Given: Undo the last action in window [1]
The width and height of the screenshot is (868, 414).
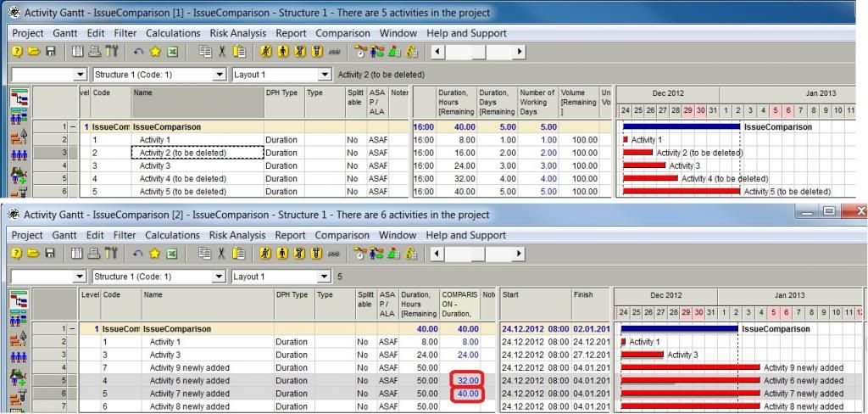Looking at the screenshot, I should point(138,52).
